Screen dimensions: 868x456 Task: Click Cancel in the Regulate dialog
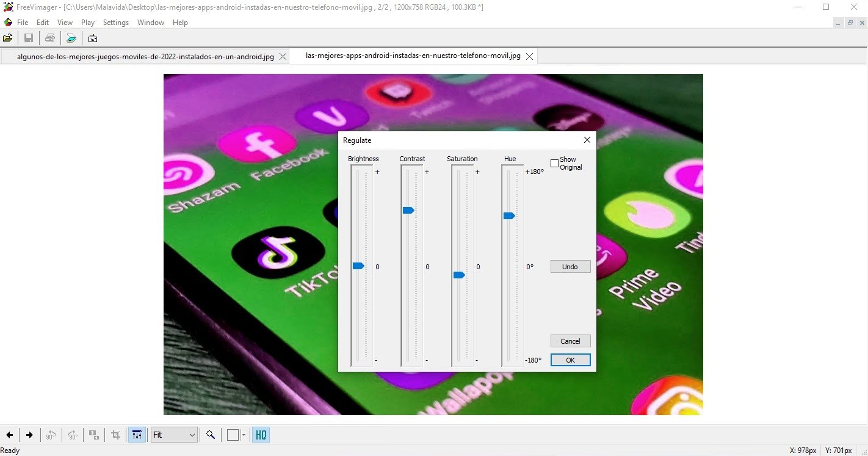tap(570, 341)
